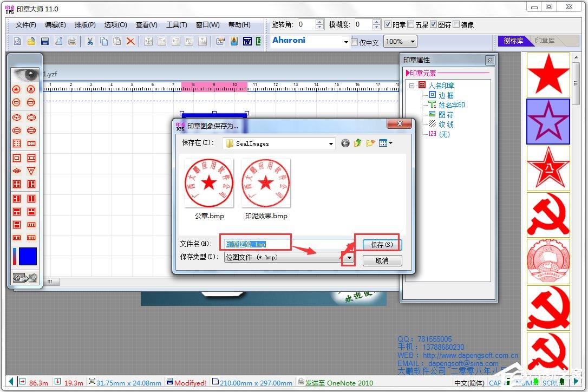
Task: Select the triangle seal shape tool
Action: point(31,171)
